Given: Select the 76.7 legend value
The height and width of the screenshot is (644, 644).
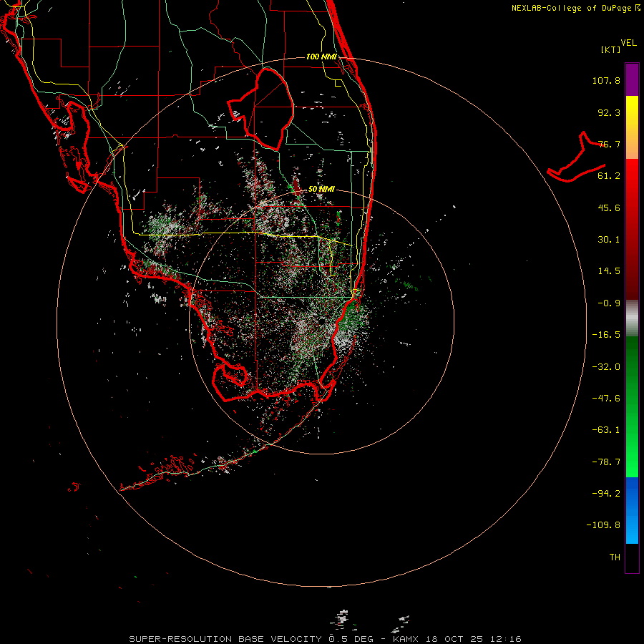Looking at the screenshot, I should click(609, 144).
